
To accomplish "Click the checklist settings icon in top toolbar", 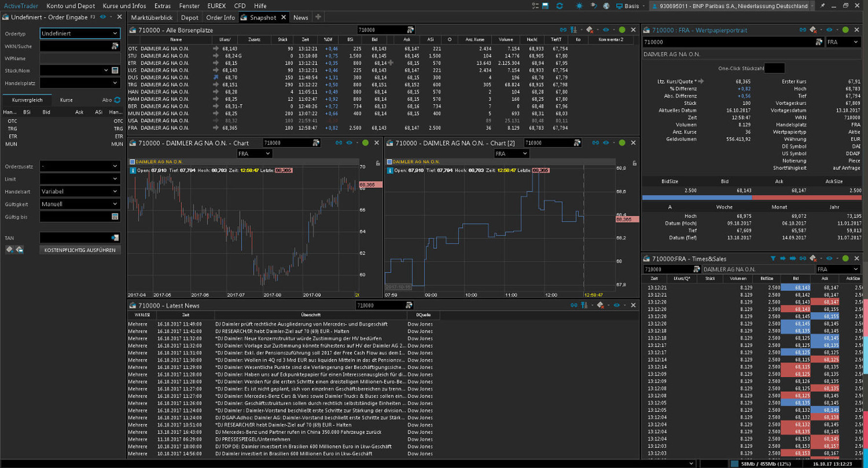I will coord(535,6).
